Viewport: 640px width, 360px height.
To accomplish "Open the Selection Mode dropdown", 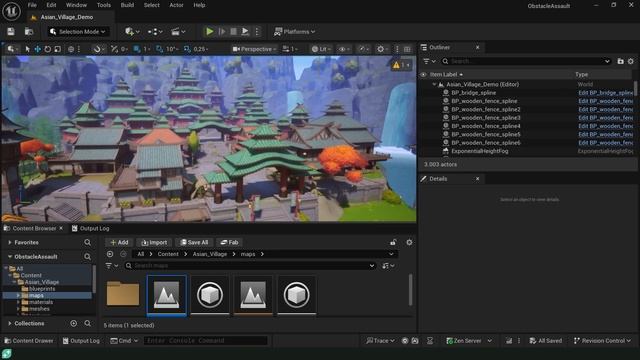I will click(x=78, y=31).
